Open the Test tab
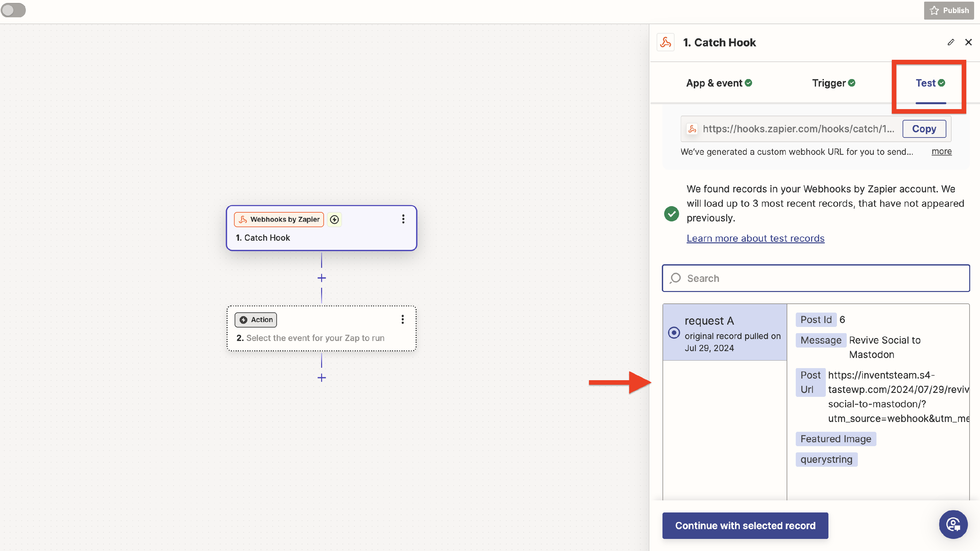The height and width of the screenshot is (551, 980). point(930,83)
